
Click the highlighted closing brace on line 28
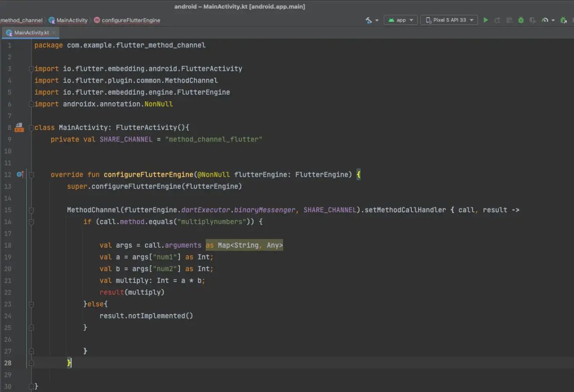point(69,363)
